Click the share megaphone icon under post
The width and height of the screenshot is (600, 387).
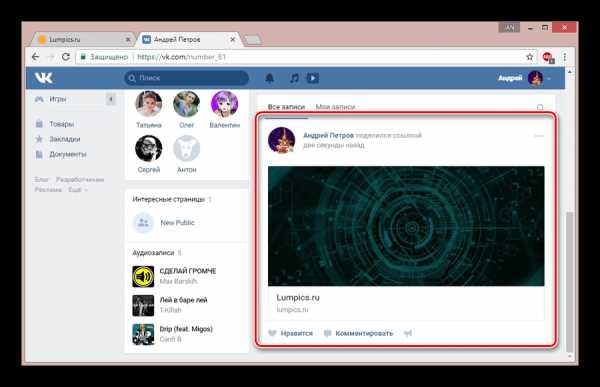(408, 333)
